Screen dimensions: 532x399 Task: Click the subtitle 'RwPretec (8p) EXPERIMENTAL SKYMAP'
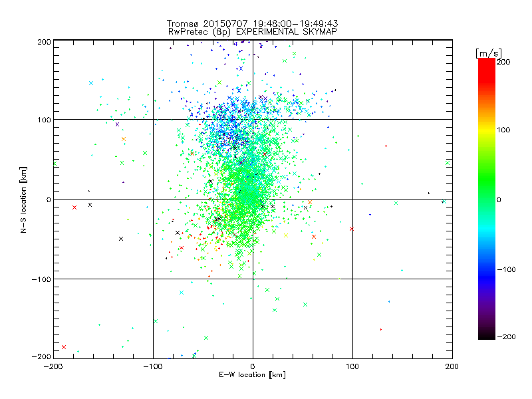pos(252,31)
